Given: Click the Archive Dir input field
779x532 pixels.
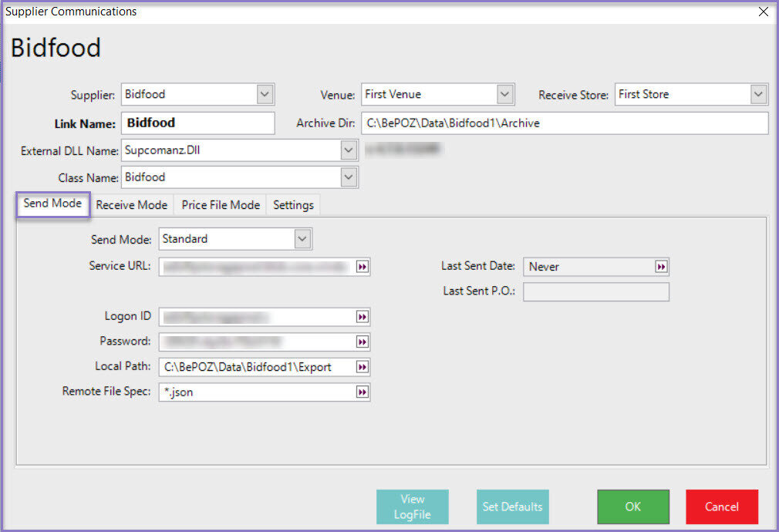Looking at the screenshot, I should click(x=565, y=123).
